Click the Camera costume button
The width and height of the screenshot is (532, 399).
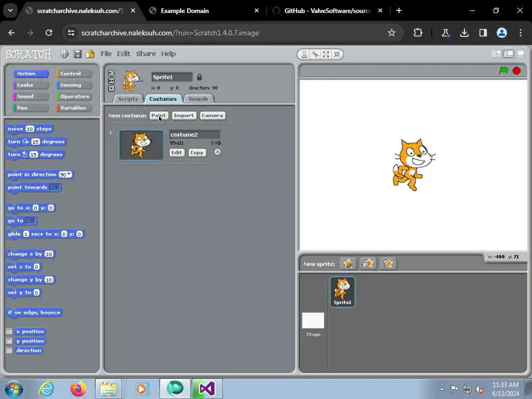click(x=212, y=115)
